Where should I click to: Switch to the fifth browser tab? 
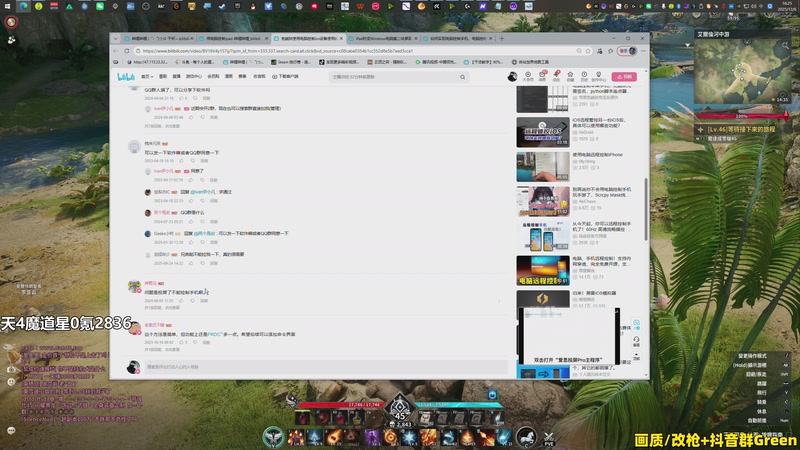pyautogui.click(x=458, y=38)
